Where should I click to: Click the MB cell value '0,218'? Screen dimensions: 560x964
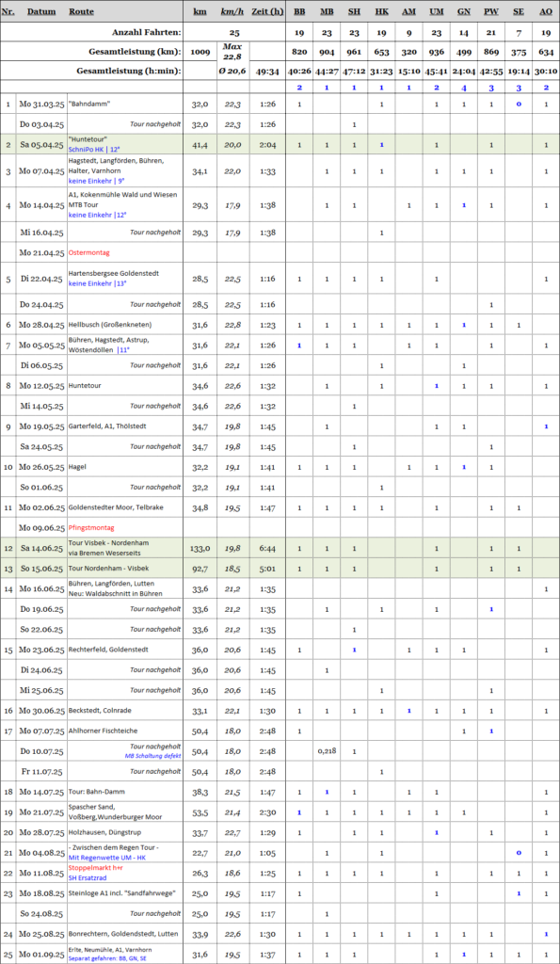click(327, 750)
